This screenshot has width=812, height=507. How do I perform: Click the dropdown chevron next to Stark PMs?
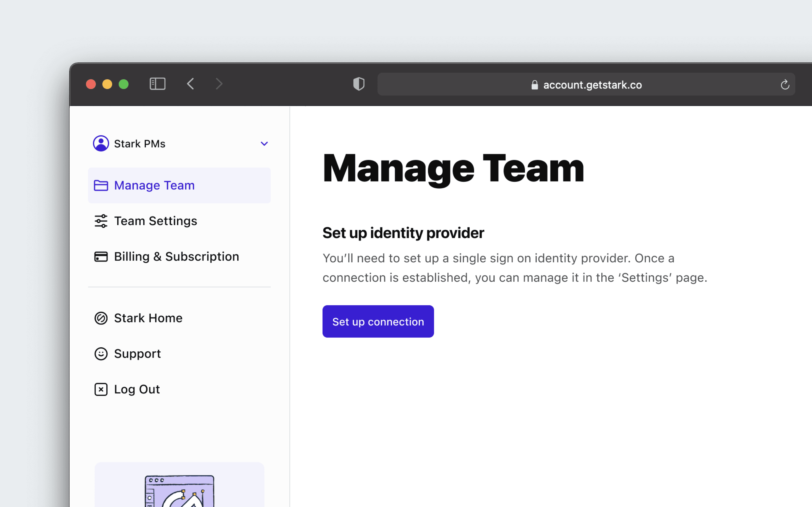point(264,144)
